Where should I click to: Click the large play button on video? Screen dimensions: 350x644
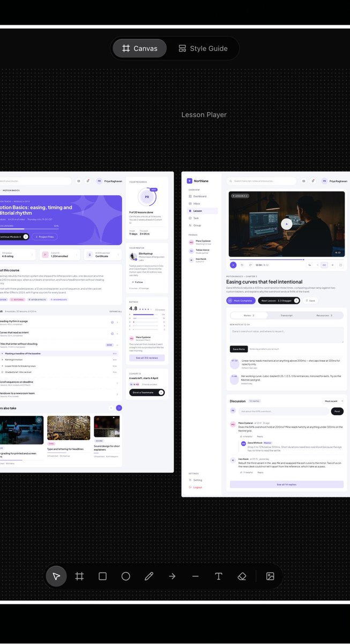287,224
